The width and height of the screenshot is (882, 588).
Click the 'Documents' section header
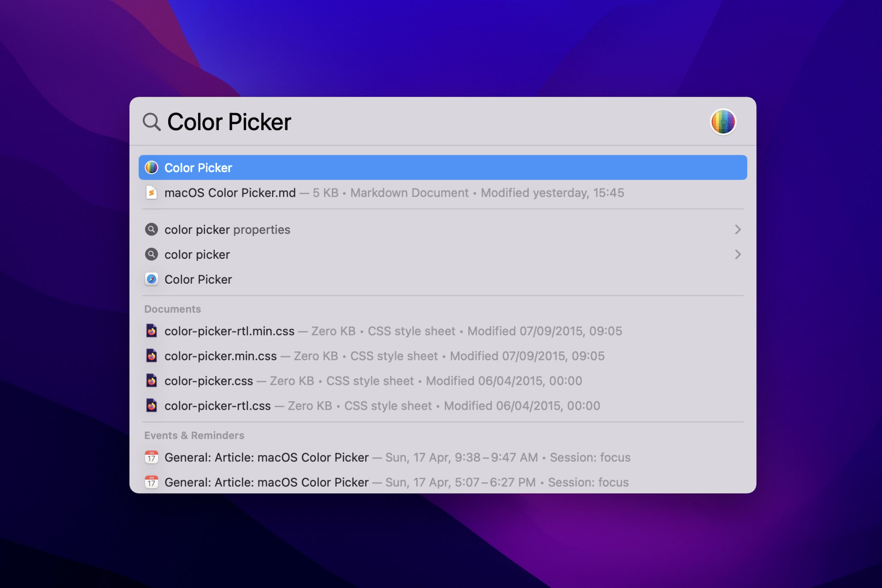point(172,309)
